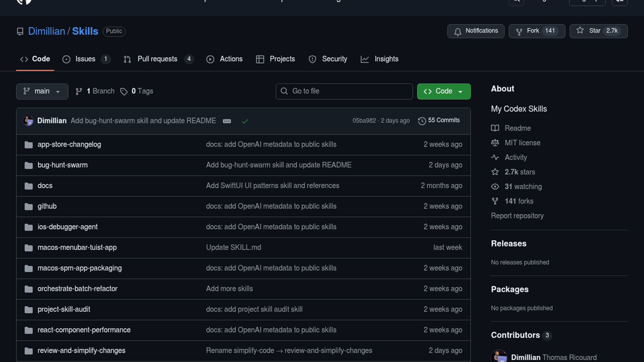Click the tag icon next to Tags
The image size is (644, 362).
point(124,92)
